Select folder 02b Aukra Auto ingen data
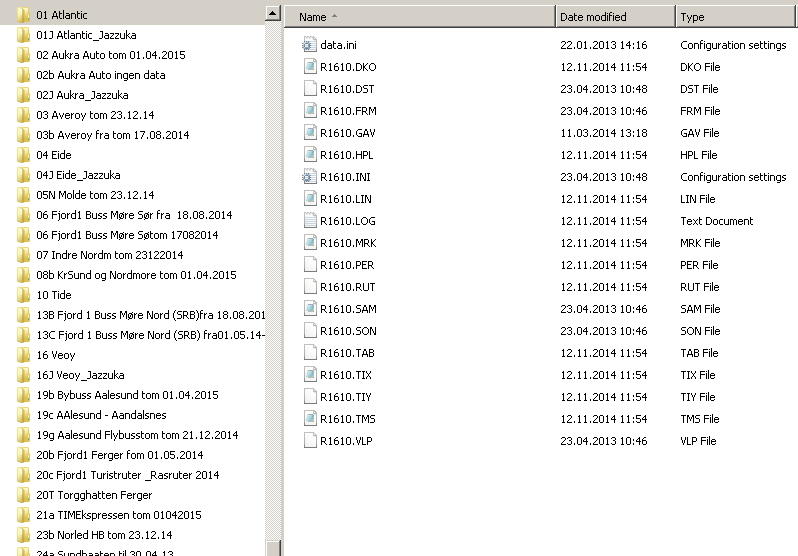The image size is (798, 556). (101, 75)
